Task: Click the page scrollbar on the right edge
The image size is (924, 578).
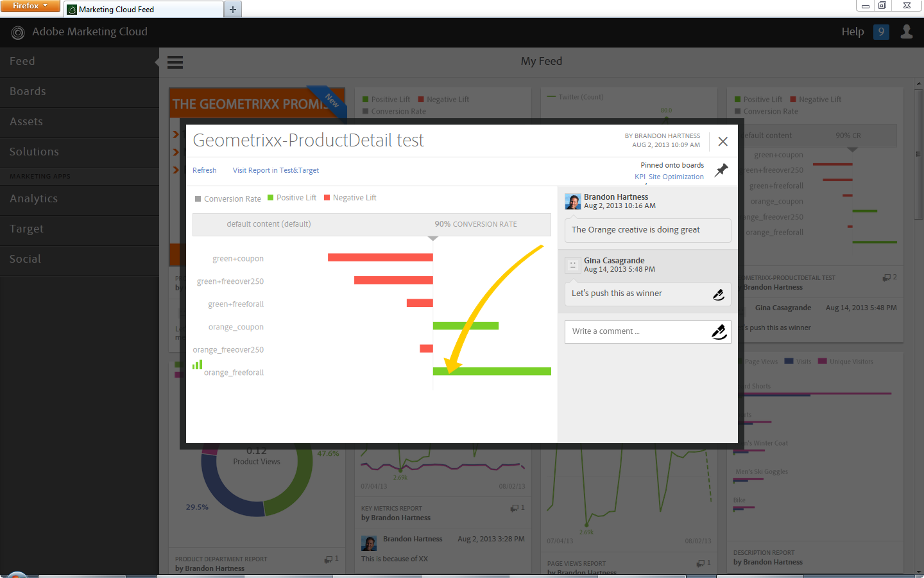Action: click(x=918, y=154)
